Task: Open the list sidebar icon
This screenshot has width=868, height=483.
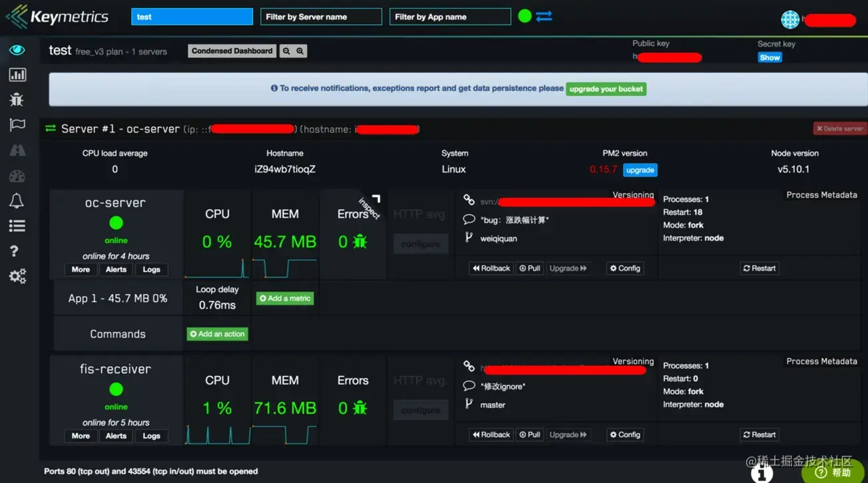Action: 17,226
